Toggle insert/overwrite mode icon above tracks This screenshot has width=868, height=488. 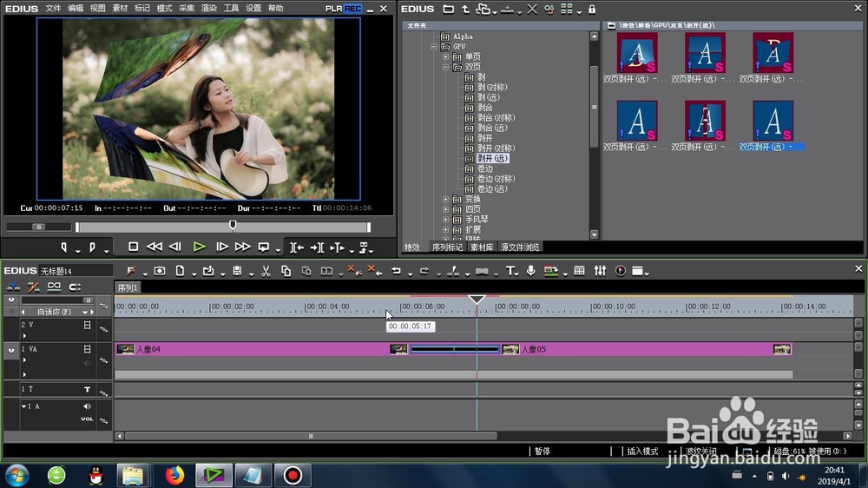(13, 287)
